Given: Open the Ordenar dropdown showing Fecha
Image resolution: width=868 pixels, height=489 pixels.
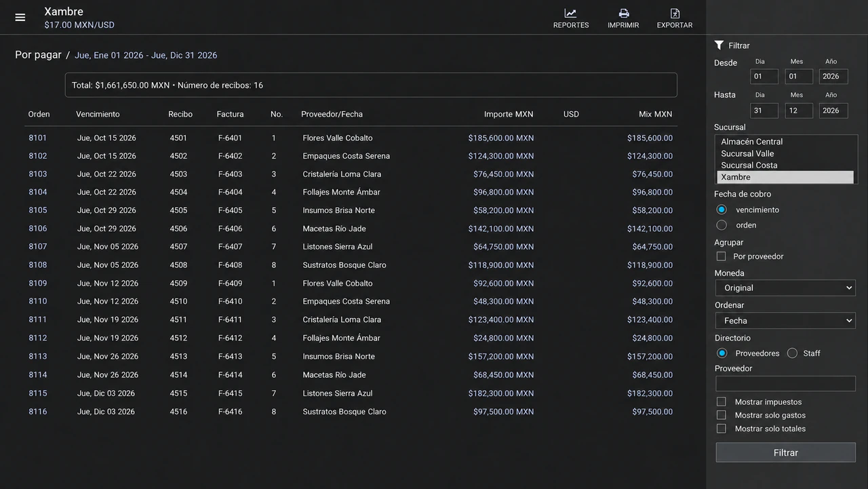Looking at the screenshot, I should (x=785, y=321).
